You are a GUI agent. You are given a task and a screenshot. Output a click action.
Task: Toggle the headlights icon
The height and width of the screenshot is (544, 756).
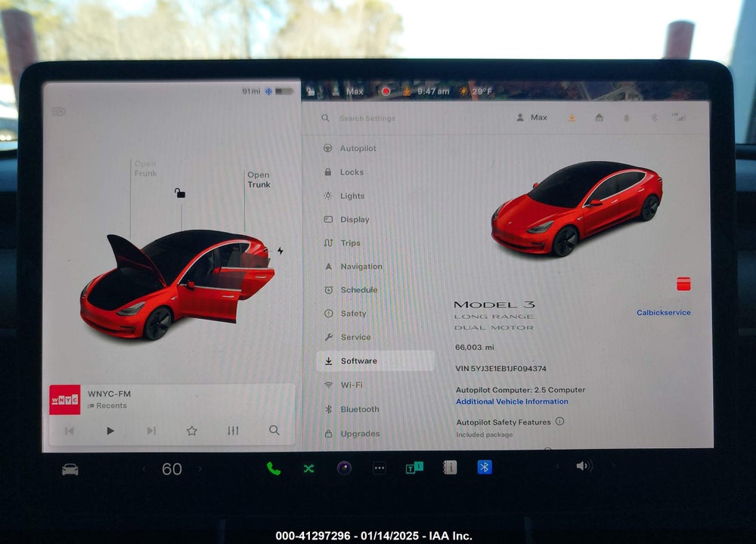click(58, 112)
